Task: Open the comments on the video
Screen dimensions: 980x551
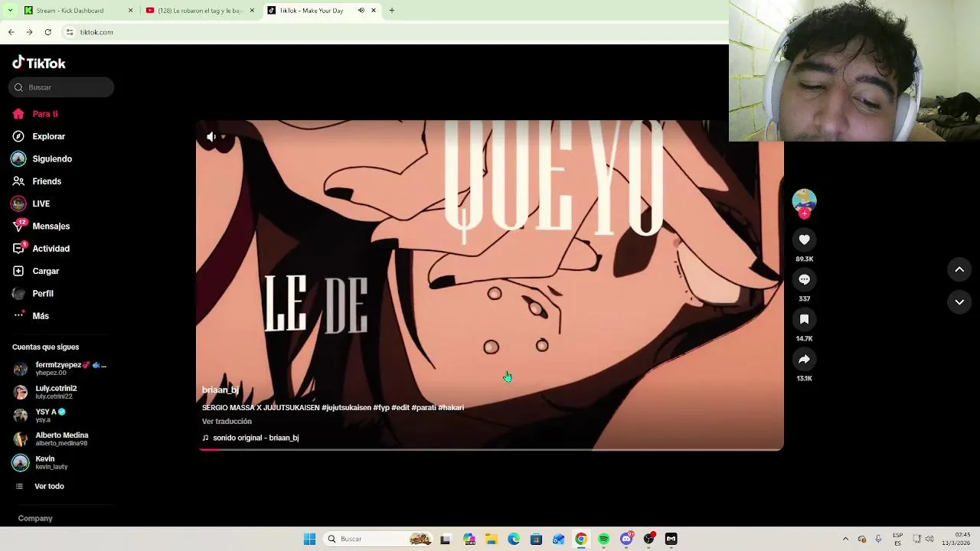Action: click(x=804, y=279)
